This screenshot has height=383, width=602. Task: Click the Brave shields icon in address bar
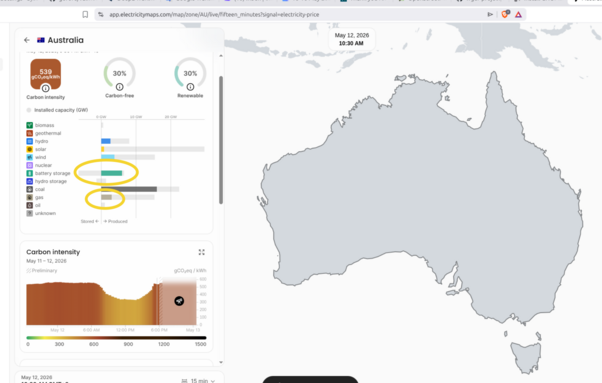pyautogui.click(x=505, y=15)
